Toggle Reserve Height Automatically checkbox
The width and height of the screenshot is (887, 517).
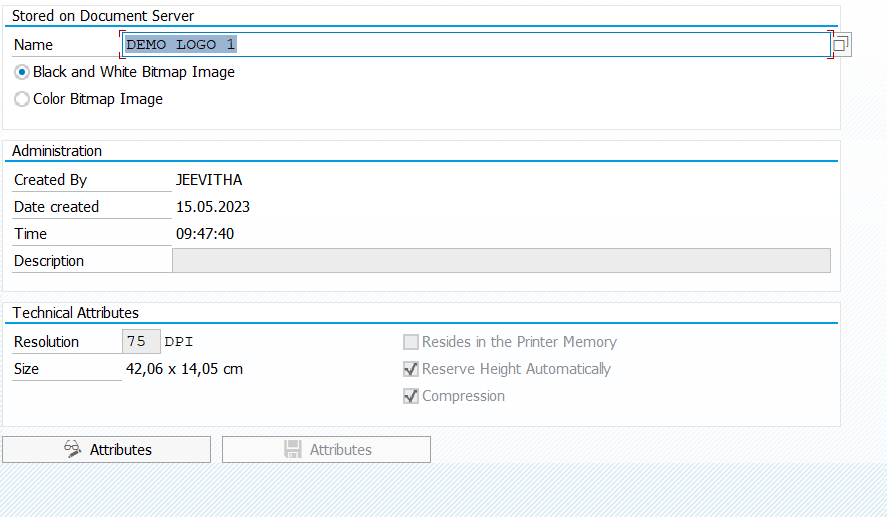(x=410, y=369)
